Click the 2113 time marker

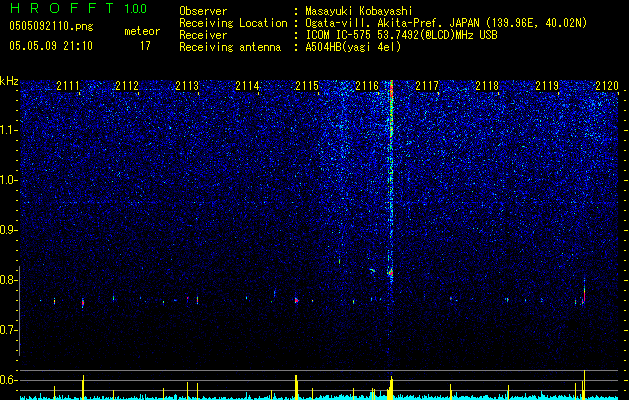[187, 86]
